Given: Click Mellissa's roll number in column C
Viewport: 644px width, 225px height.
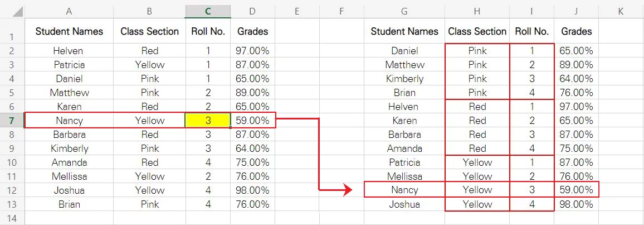Looking at the screenshot, I should (208, 176).
